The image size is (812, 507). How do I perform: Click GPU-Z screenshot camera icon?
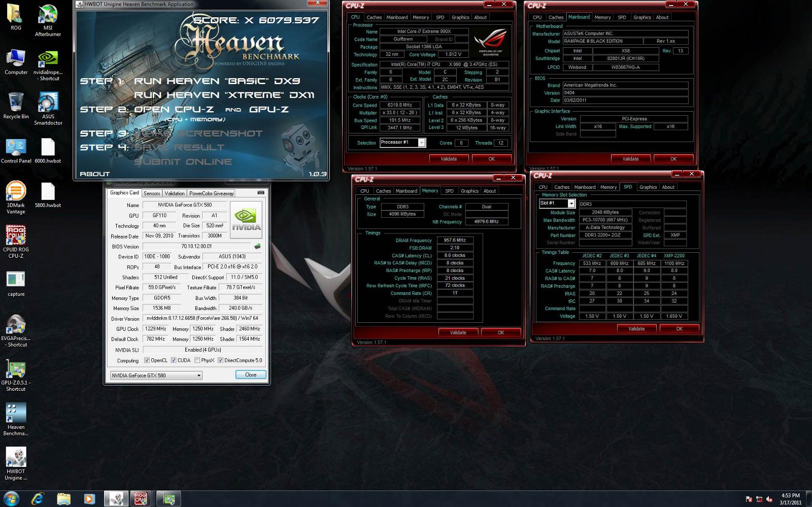pyautogui.click(x=261, y=193)
